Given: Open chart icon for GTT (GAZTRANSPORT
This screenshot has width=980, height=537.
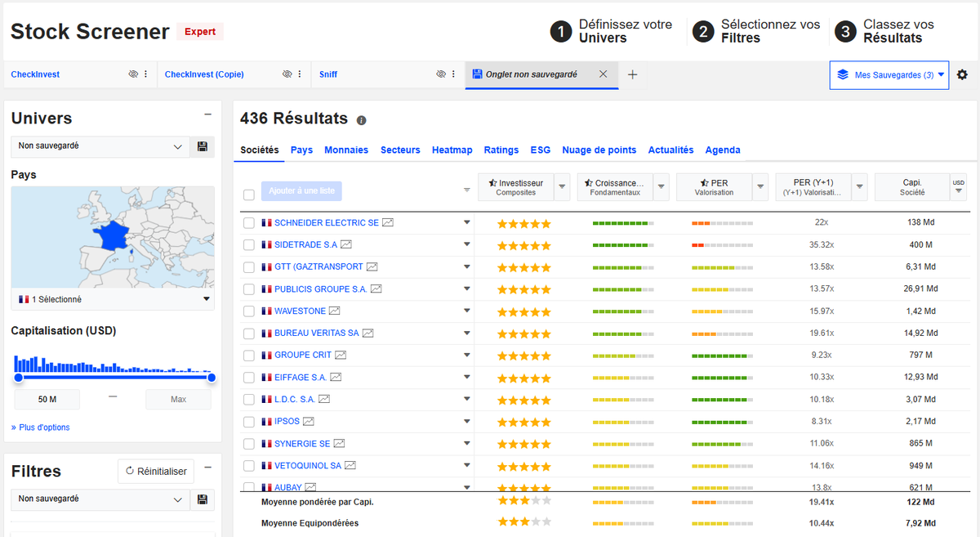Looking at the screenshot, I should tap(372, 266).
